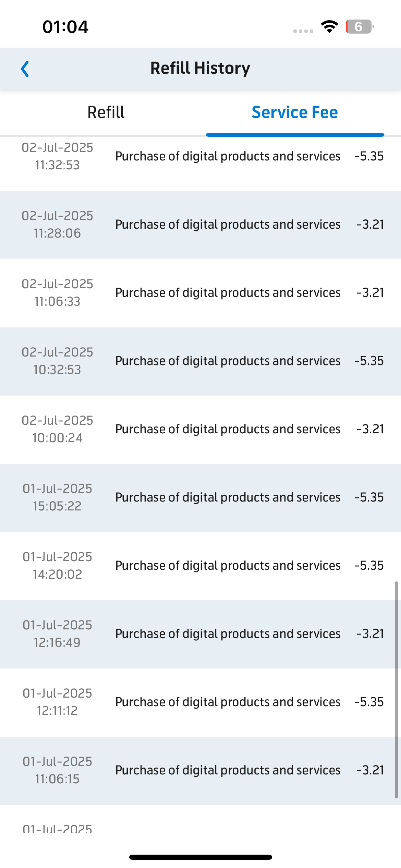This screenshot has width=401, height=868.
Task: Open the 02-Jul-2025 11:32:53 transaction
Action: tap(200, 157)
